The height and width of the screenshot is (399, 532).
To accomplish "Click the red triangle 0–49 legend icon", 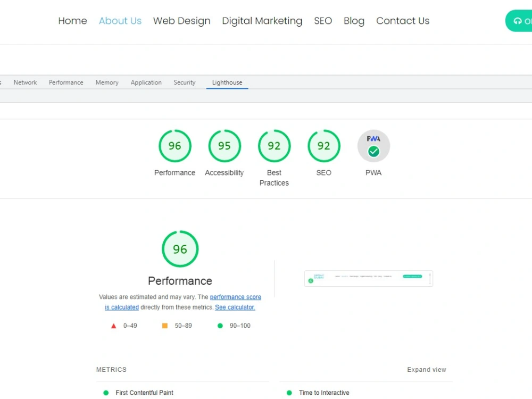I will click(x=114, y=326).
